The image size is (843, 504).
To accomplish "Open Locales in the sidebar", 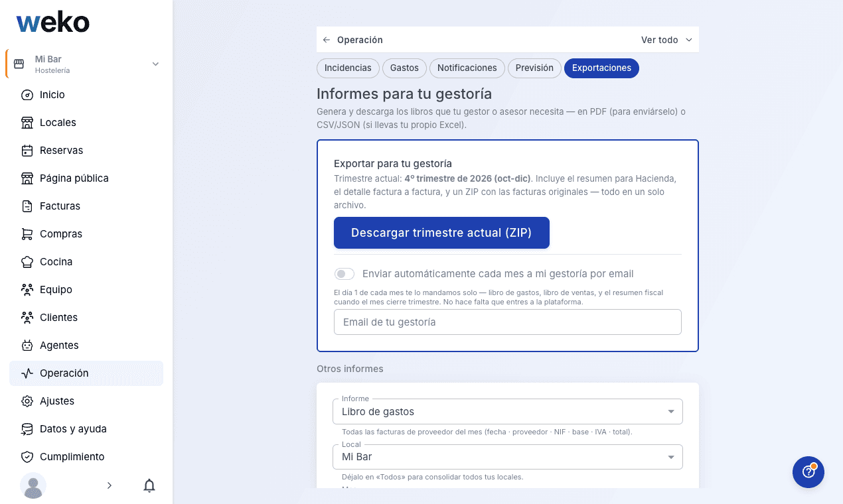I will pyautogui.click(x=86, y=123).
